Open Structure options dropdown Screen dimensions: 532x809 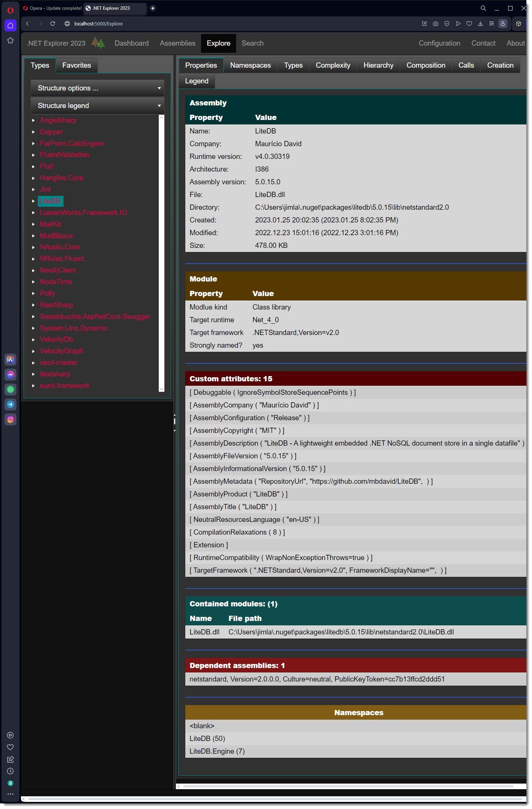pos(98,88)
